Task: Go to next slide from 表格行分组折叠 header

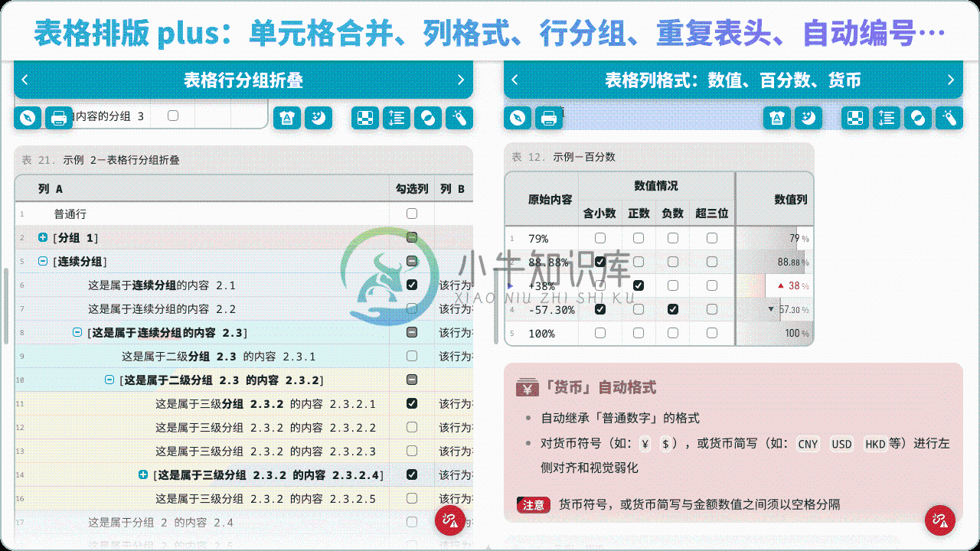Action: click(x=461, y=80)
